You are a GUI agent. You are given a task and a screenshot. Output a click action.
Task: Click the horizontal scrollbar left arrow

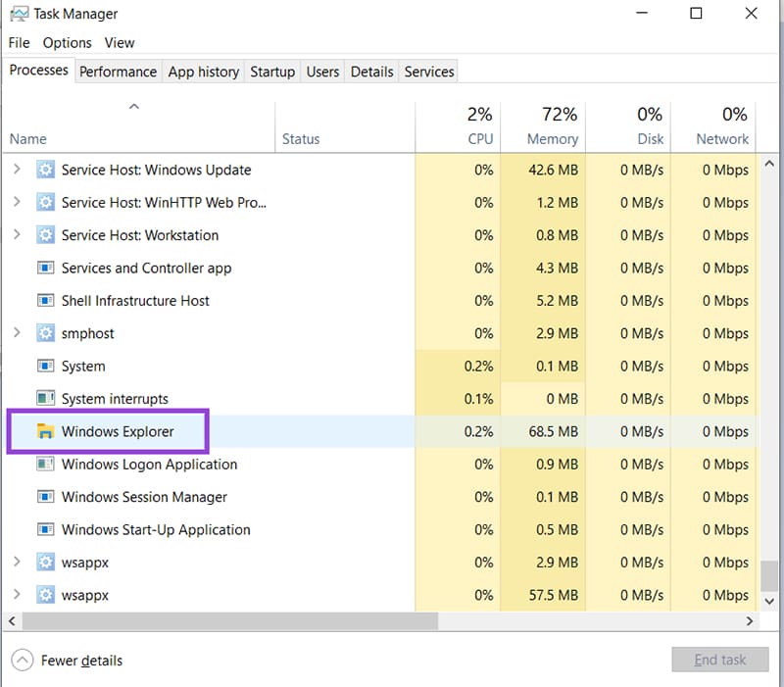click(12, 621)
